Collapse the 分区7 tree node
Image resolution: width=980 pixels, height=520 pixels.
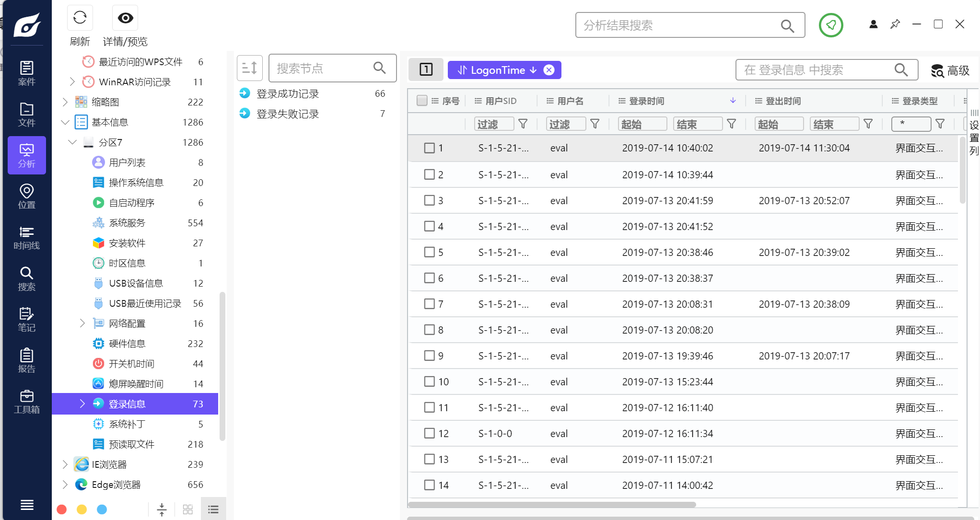(x=72, y=142)
